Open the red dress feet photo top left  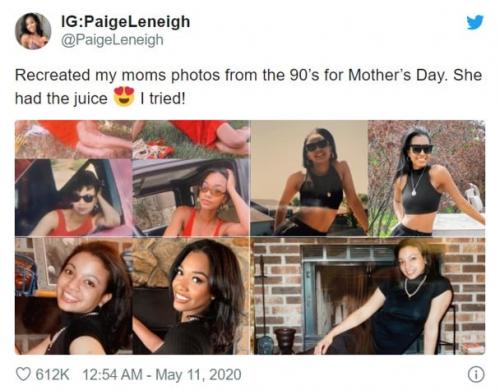[74, 139]
